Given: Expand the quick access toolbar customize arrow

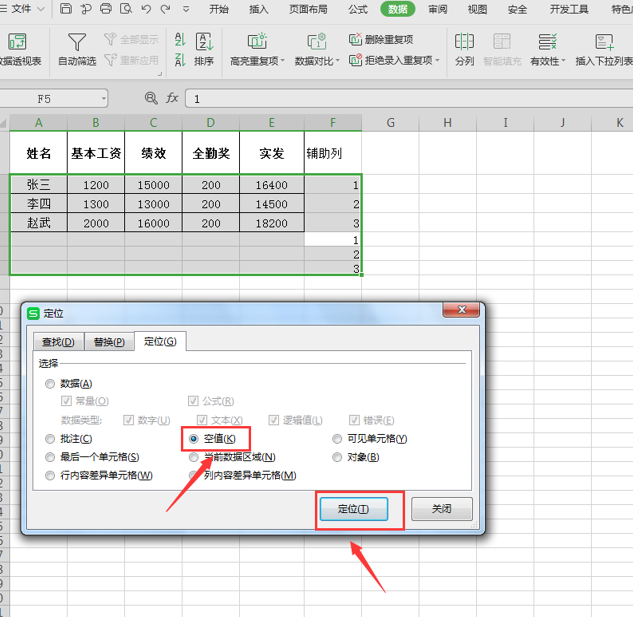Looking at the screenshot, I should coord(186,8).
